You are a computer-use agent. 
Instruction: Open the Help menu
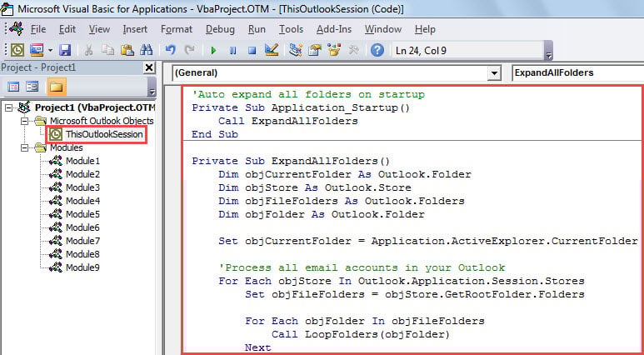425,30
